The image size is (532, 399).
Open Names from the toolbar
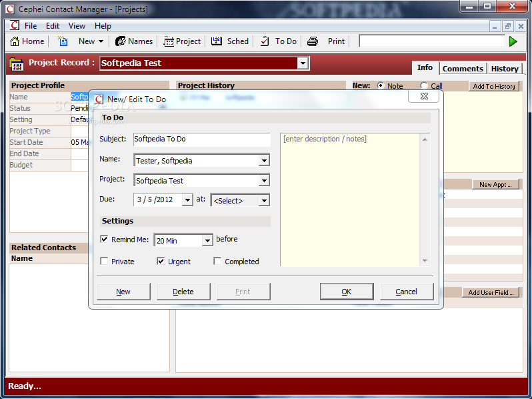coord(134,41)
